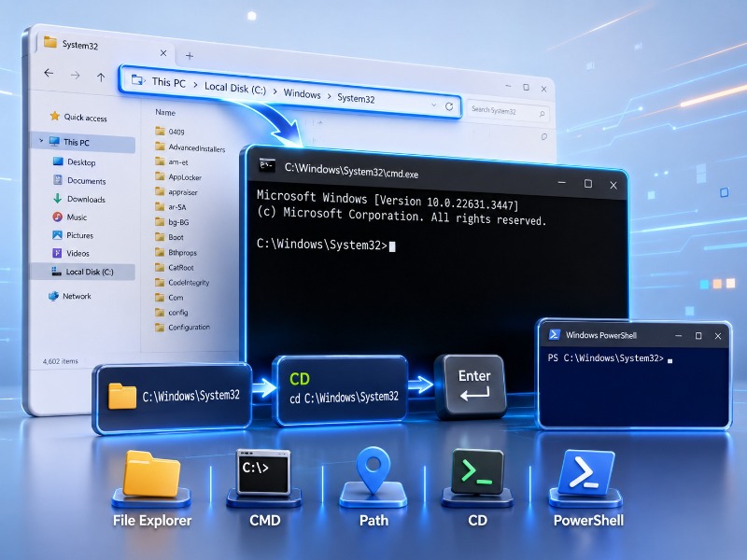Expand the chevron after Windows breadcrumb

(x=330, y=96)
